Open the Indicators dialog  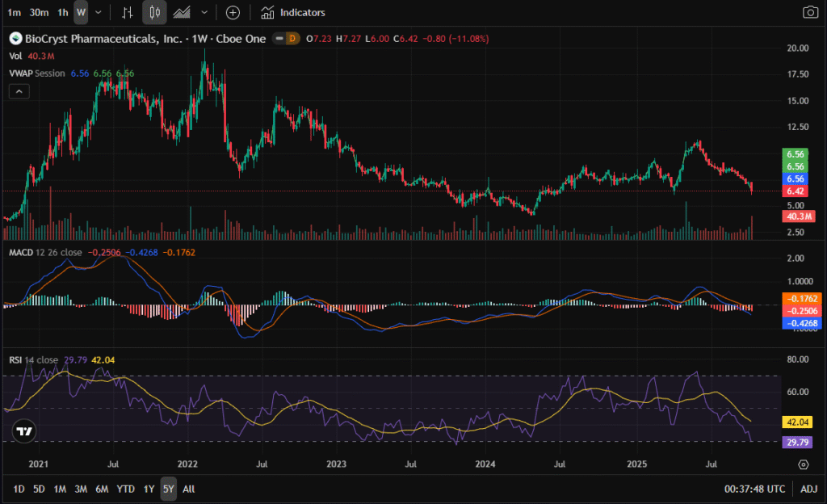point(293,12)
